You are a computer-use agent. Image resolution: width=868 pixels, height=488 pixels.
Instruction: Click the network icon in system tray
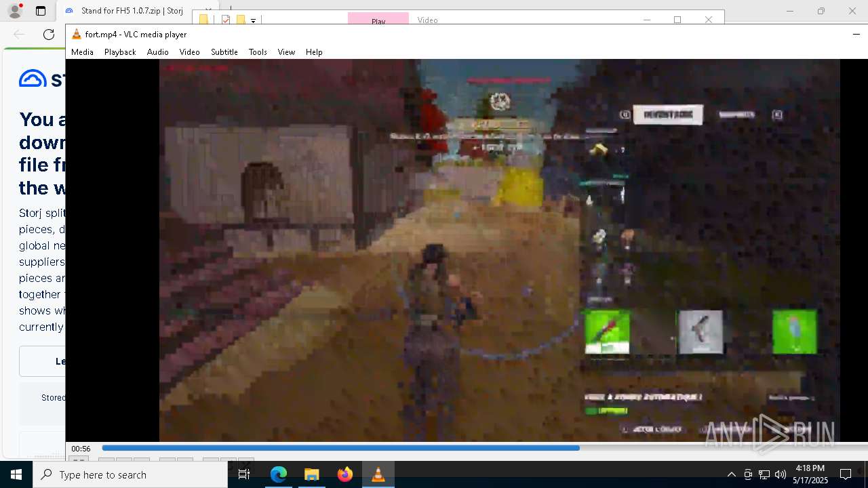pos(764,474)
